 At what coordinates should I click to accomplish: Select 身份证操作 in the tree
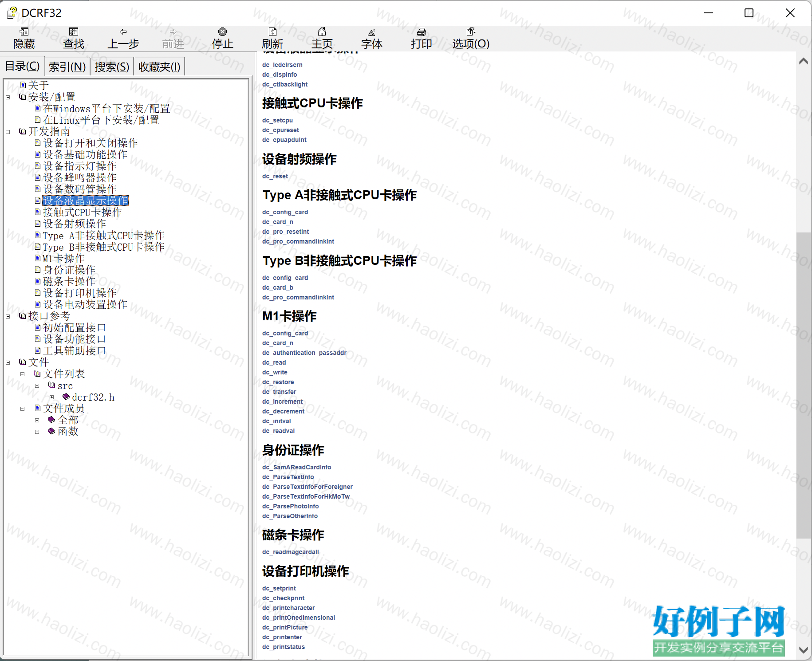pos(69,270)
